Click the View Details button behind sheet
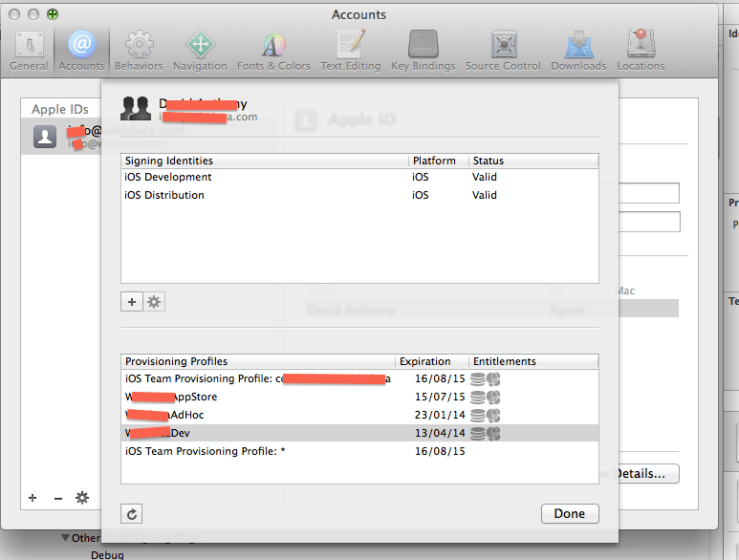 tap(648, 473)
